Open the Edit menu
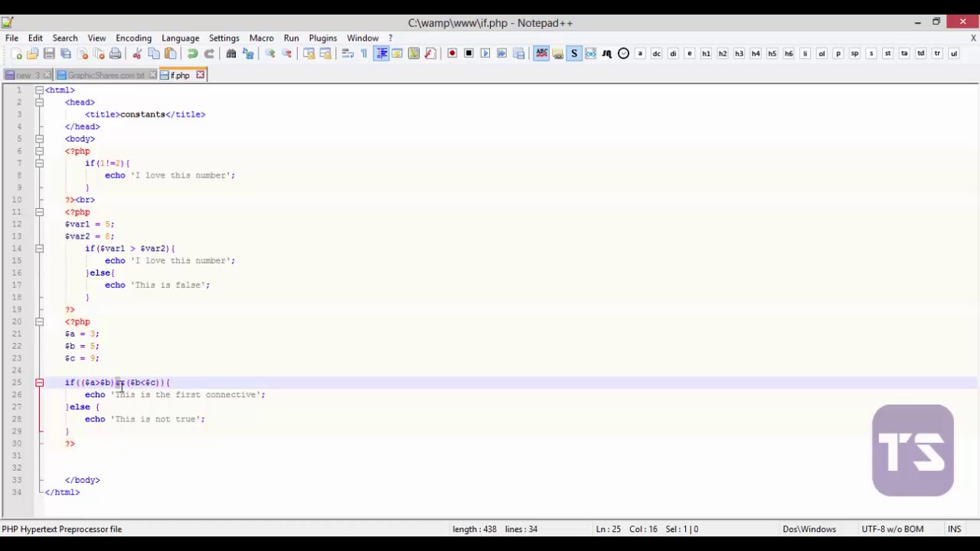980x551 pixels. [x=35, y=37]
